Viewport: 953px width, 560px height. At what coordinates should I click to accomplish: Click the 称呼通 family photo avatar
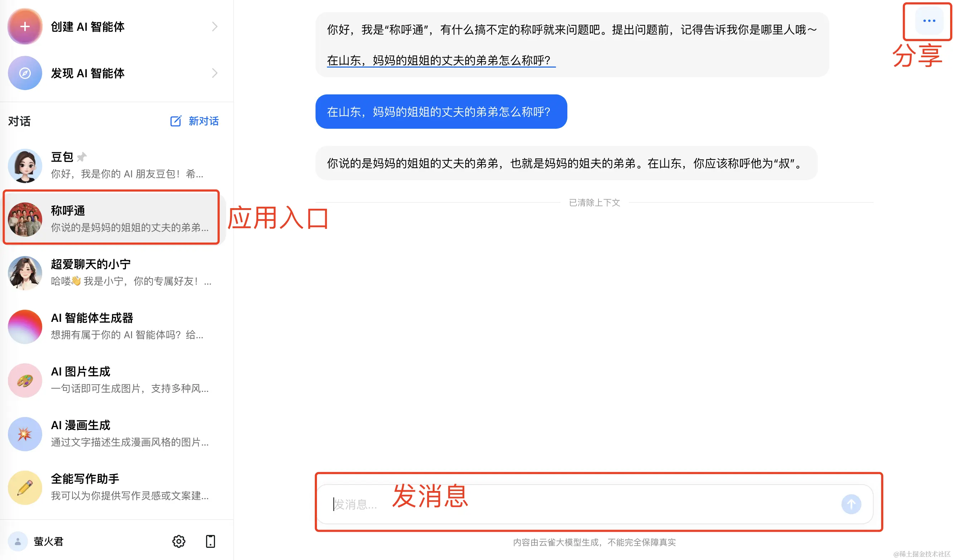tap(25, 219)
